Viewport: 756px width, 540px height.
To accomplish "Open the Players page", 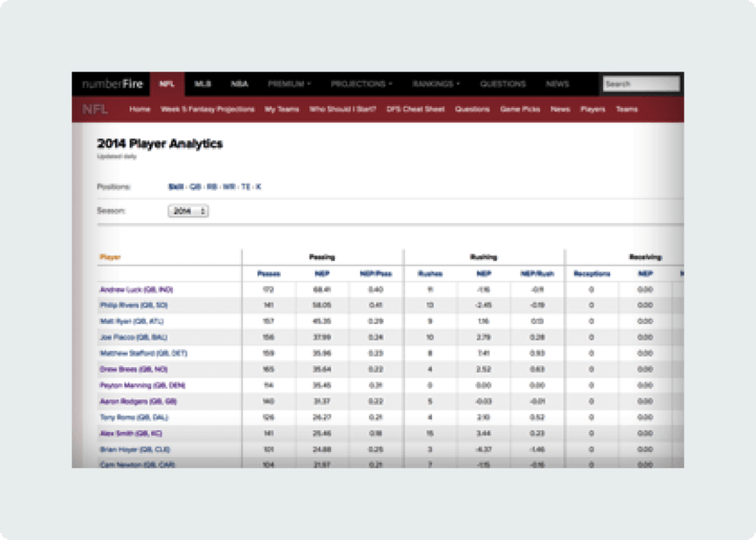I will tap(593, 110).
